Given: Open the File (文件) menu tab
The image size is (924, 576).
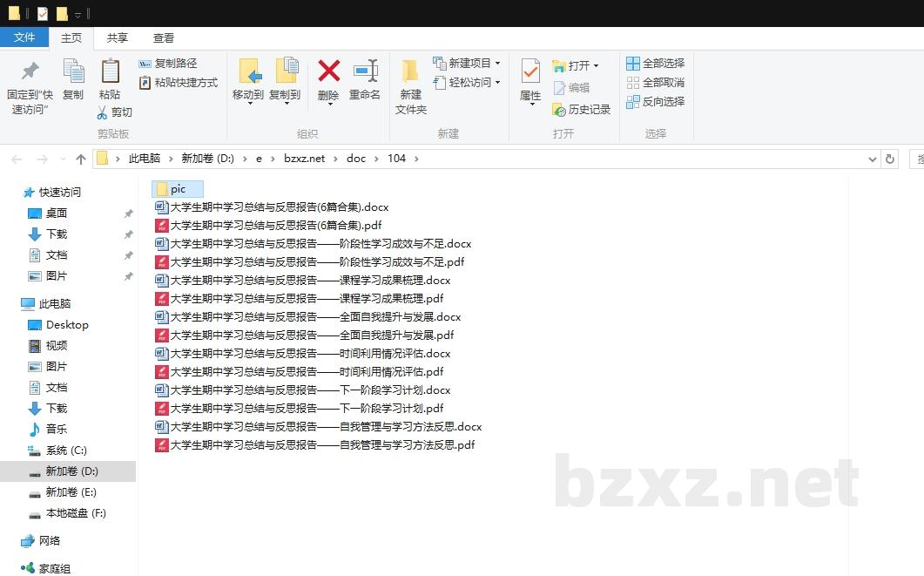Looking at the screenshot, I should [x=24, y=37].
